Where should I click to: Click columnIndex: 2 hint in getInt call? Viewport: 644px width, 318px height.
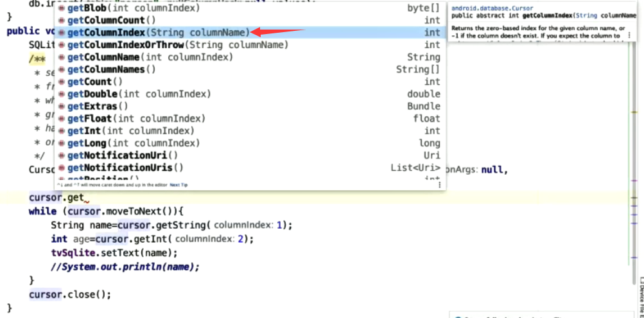(x=209, y=239)
